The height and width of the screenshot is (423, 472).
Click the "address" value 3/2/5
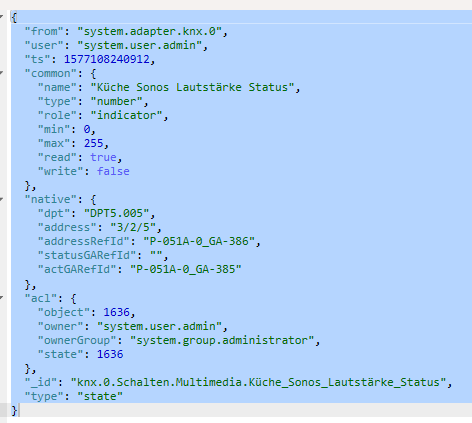[133, 227]
